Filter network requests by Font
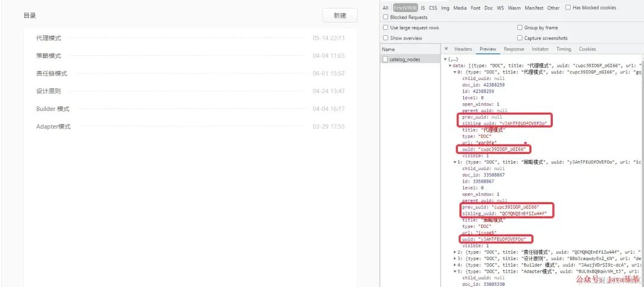644x287 pixels. (x=476, y=8)
